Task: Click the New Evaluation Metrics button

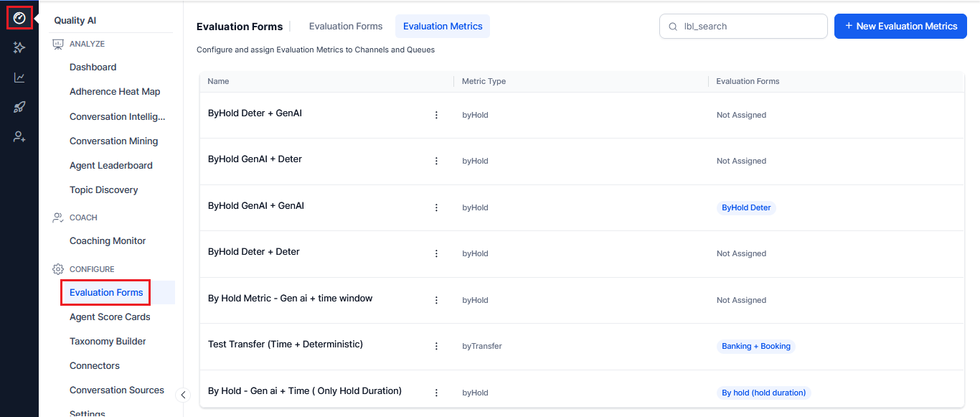Action: coord(900,26)
